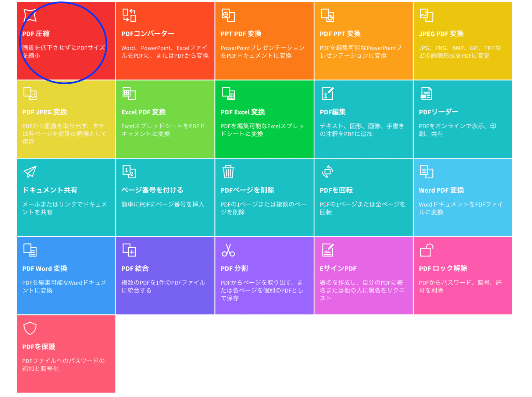Click the PDF圧縮 compress icon

(x=30, y=15)
